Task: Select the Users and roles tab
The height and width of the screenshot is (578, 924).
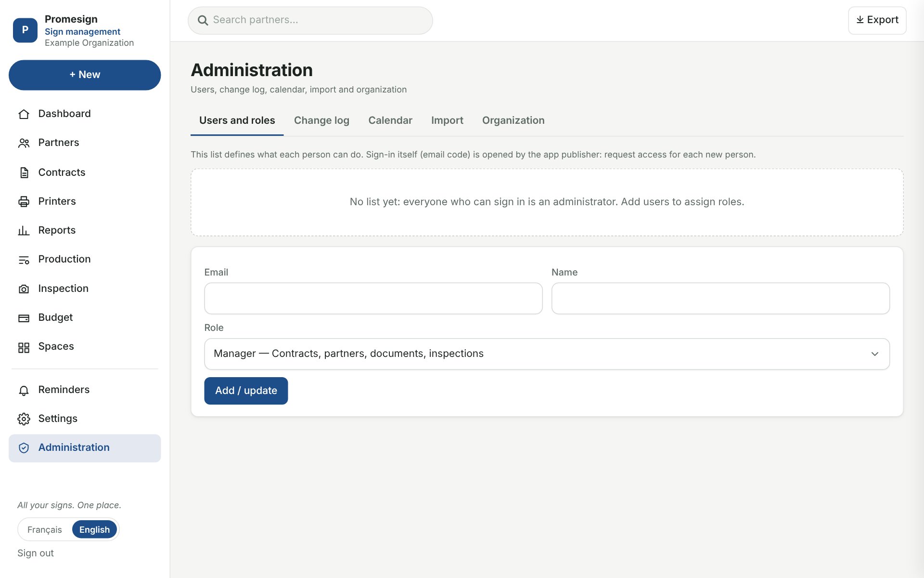Action: pos(237,120)
